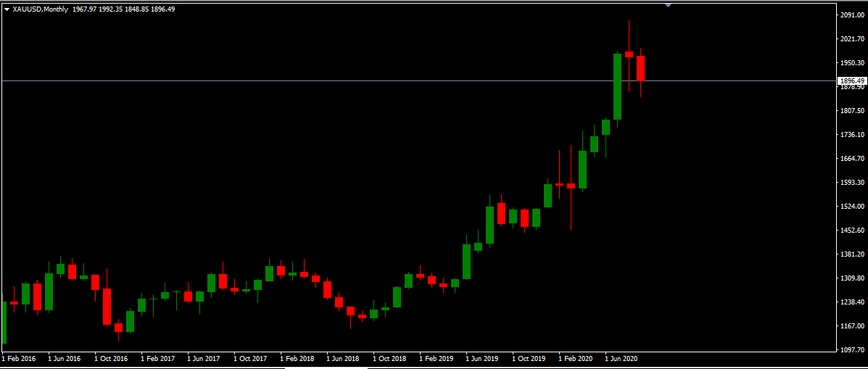The width and height of the screenshot is (868, 369).
Task: Click the 1 Jun 2020 date label
Action: 621,359
